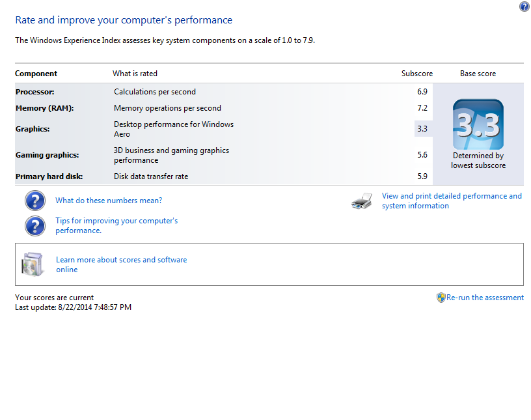531x420 pixels.
Task: Click the 'Primary hard disk:' component label
Action: [x=49, y=176]
